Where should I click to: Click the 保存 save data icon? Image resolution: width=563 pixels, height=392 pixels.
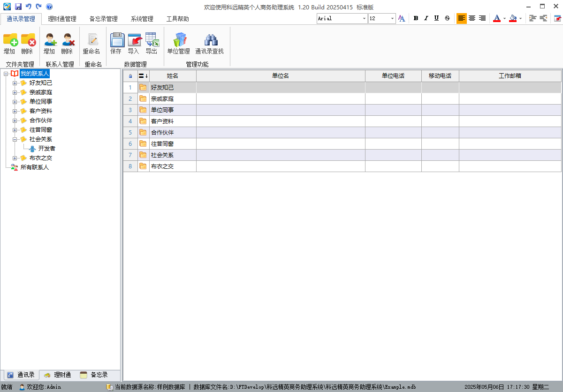click(x=116, y=40)
